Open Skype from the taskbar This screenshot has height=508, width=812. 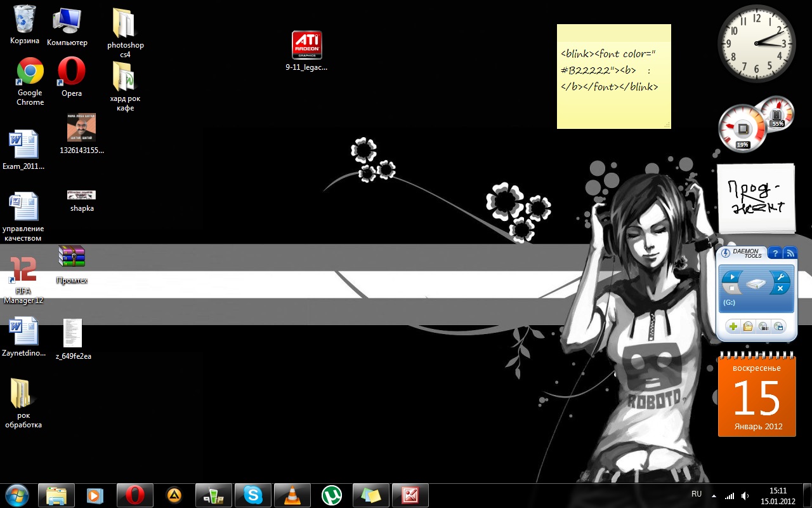point(252,495)
